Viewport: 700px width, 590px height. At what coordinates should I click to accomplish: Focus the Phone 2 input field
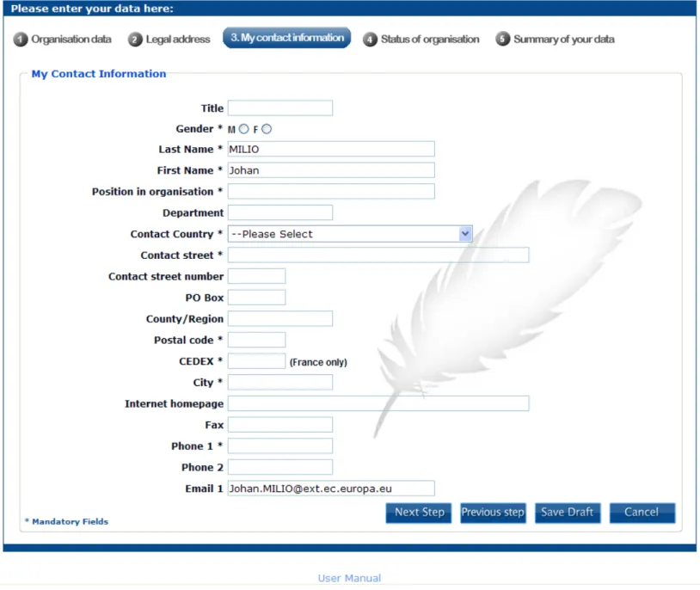(280, 467)
